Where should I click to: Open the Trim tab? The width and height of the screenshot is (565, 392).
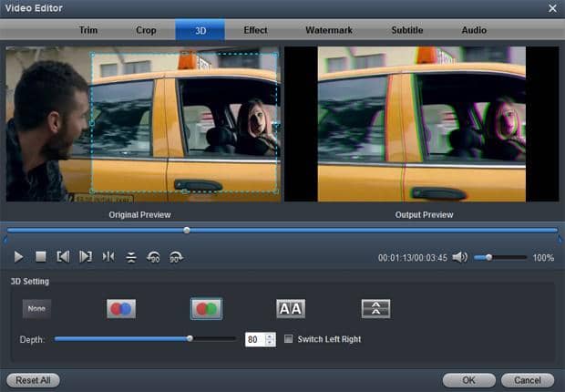coord(88,30)
